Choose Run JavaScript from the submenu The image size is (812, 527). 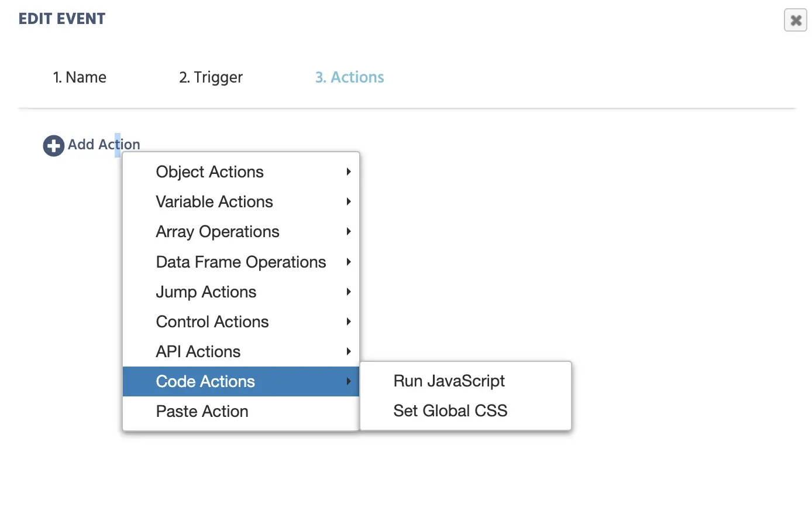pyautogui.click(x=449, y=381)
